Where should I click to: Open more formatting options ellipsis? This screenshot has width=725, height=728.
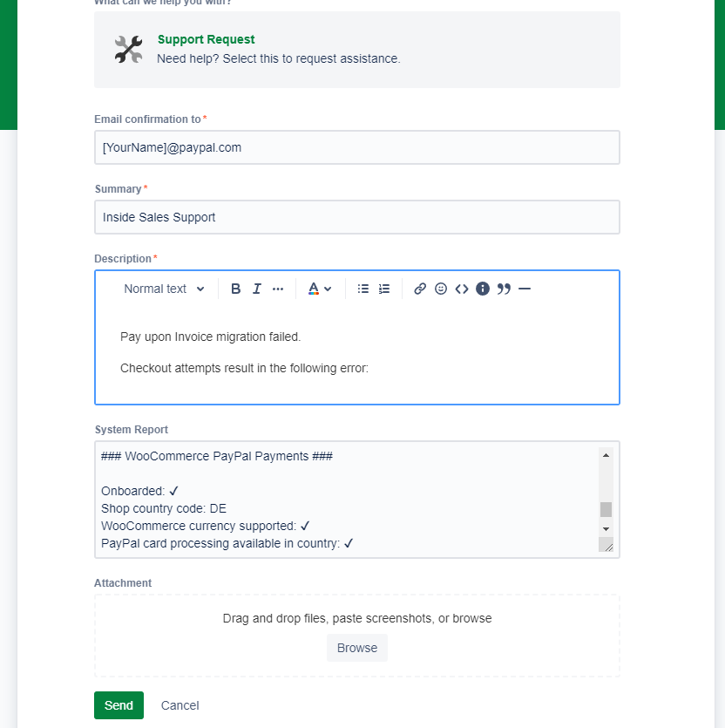[278, 289]
